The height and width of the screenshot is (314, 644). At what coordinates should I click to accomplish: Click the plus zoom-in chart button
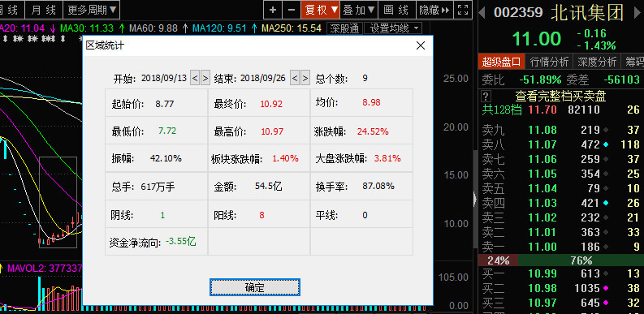tap(273, 10)
